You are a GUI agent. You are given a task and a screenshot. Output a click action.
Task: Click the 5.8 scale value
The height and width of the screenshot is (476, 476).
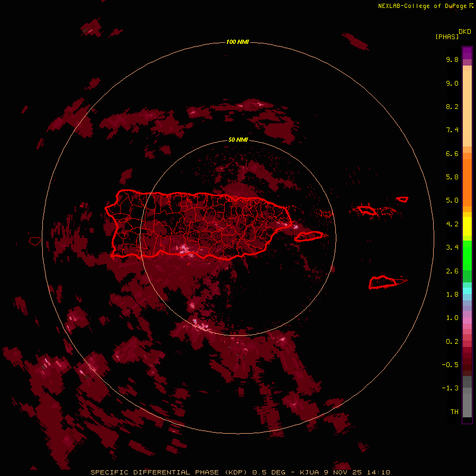[452, 177]
